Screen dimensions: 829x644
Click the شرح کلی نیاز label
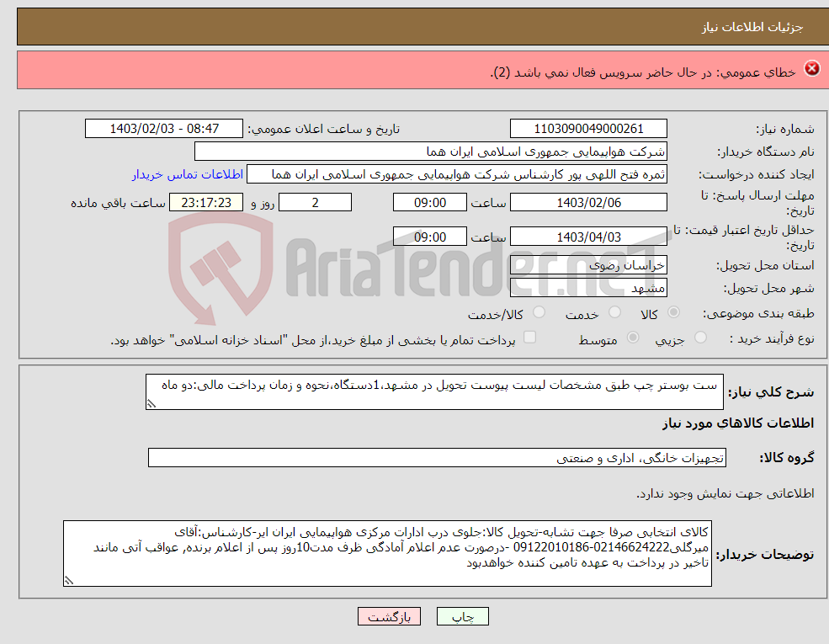[771, 392]
